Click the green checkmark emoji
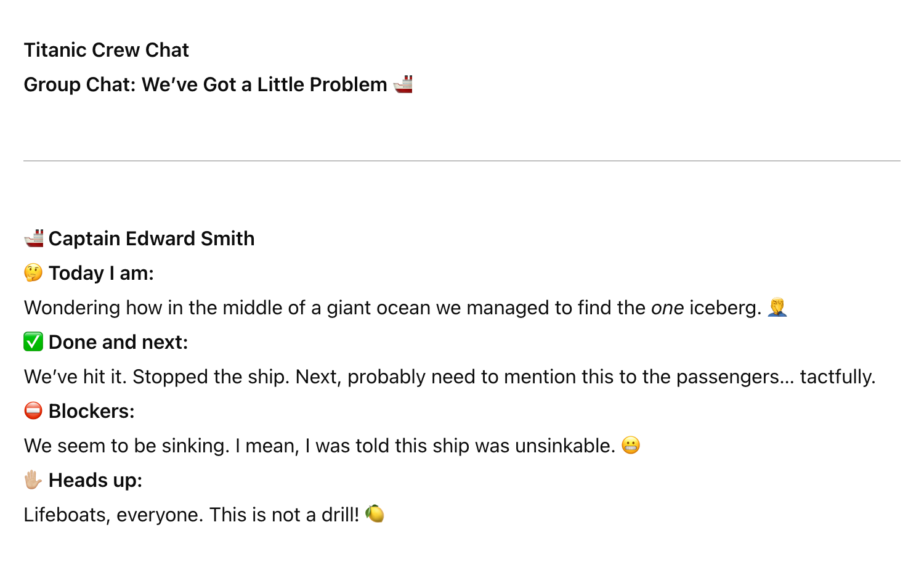924x567 pixels. pyautogui.click(x=33, y=341)
